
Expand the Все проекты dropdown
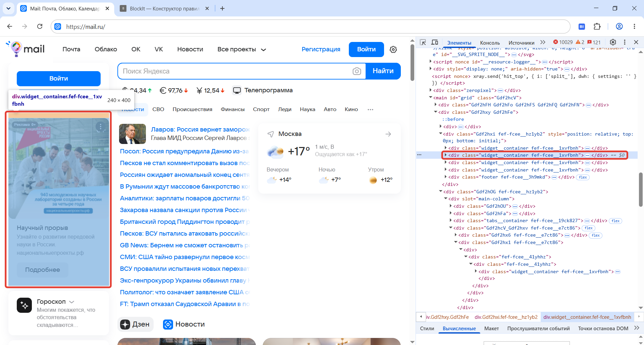[x=241, y=49]
